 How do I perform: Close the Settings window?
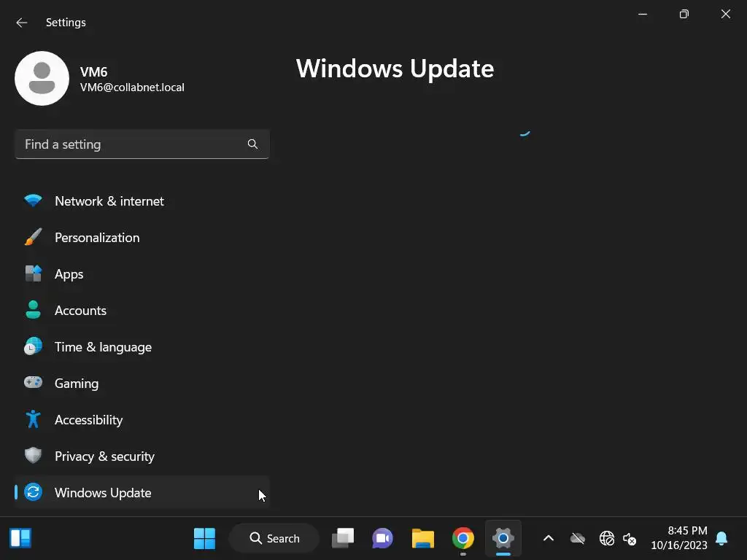pyautogui.click(x=726, y=15)
